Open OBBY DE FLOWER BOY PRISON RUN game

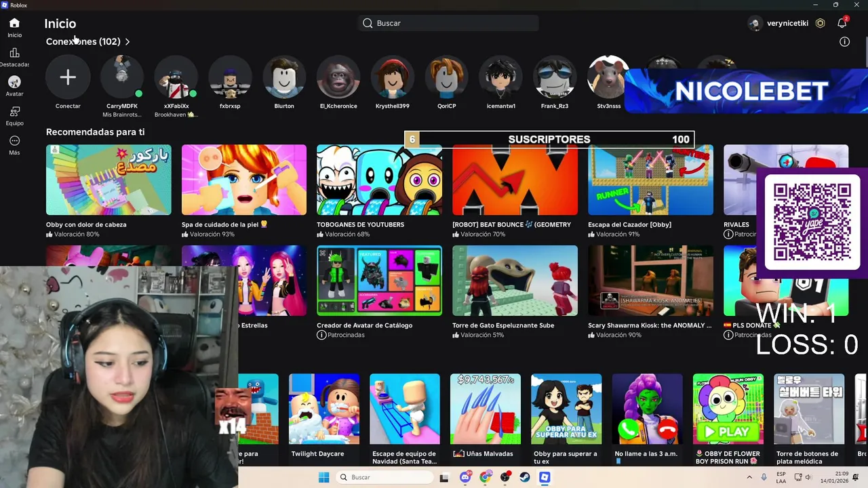(728, 409)
